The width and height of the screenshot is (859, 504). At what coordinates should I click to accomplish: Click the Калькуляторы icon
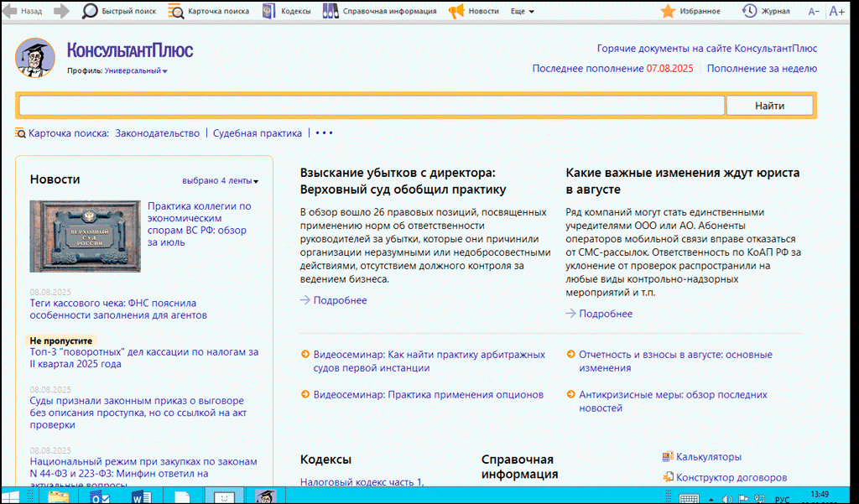coord(667,456)
